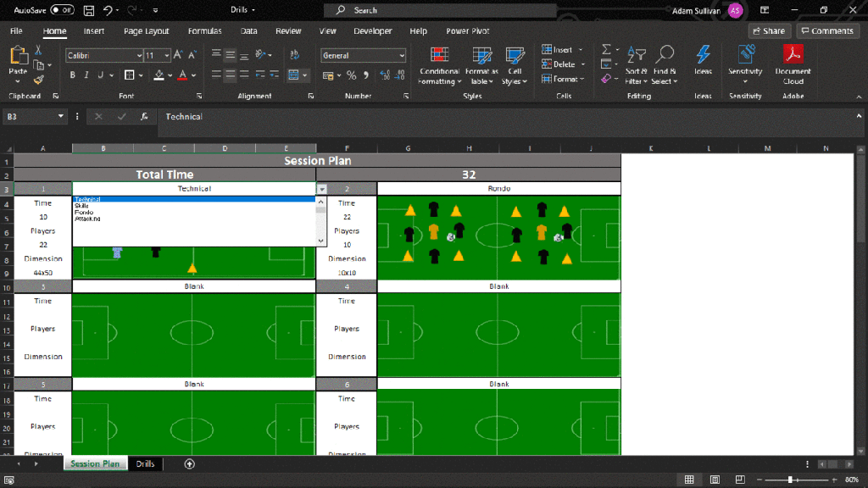Open the General number format dropdown
The image size is (868, 488).
point(401,56)
